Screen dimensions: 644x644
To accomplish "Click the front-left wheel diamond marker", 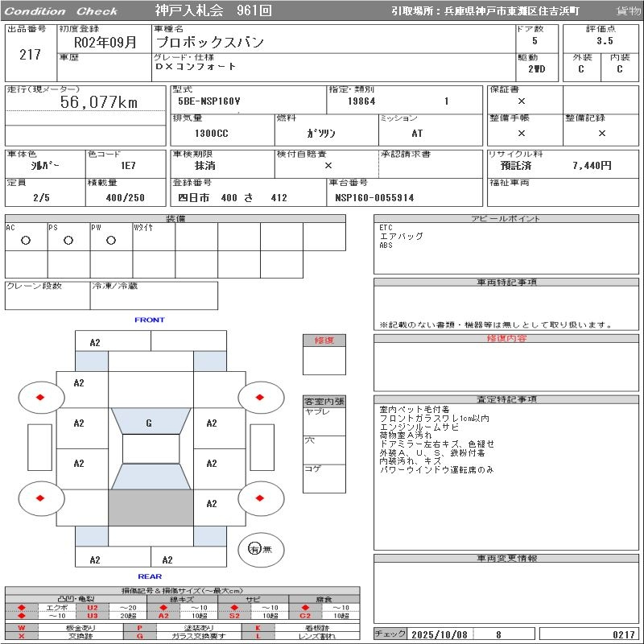I will pyautogui.click(x=41, y=397).
